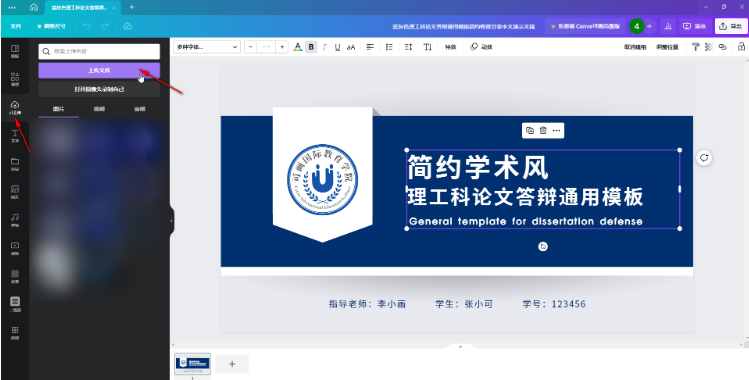This screenshot has height=380, width=749.
Task: Duplicate the selected group via floating toolbar
Action: (x=530, y=130)
